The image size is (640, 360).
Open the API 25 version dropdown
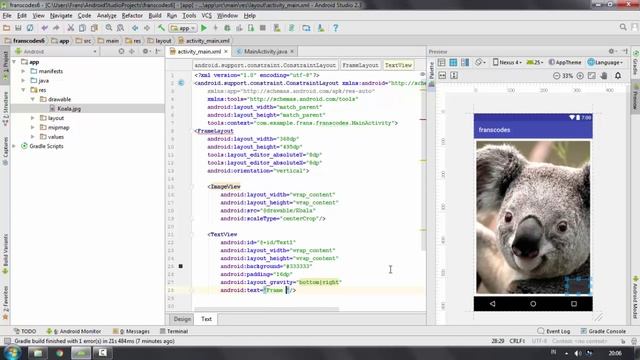click(x=535, y=62)
